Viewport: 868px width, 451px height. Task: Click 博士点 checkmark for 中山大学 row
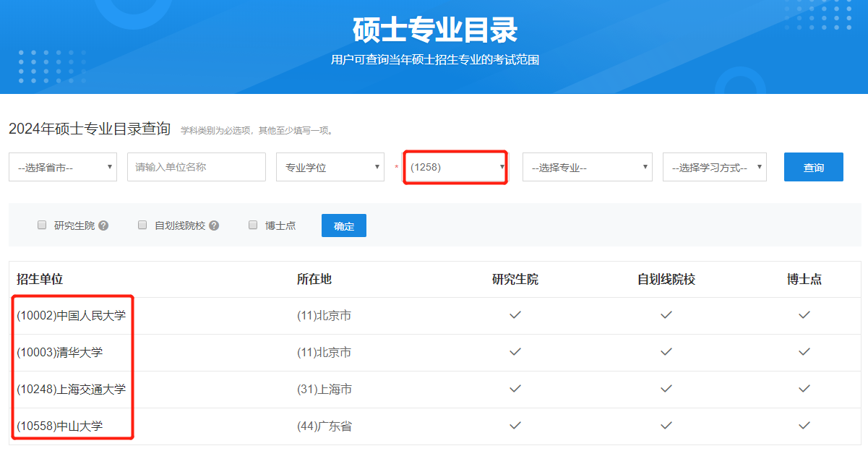tap(804, 426)
